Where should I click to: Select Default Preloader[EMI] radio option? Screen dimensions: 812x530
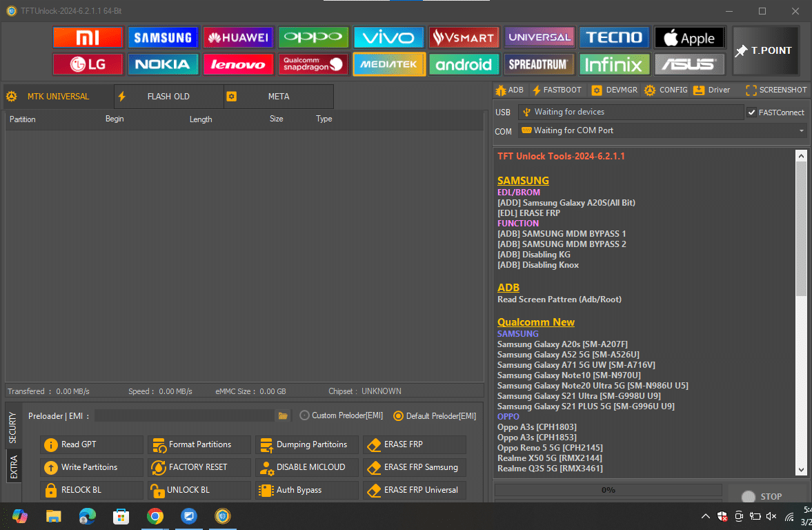coord(398,416)
